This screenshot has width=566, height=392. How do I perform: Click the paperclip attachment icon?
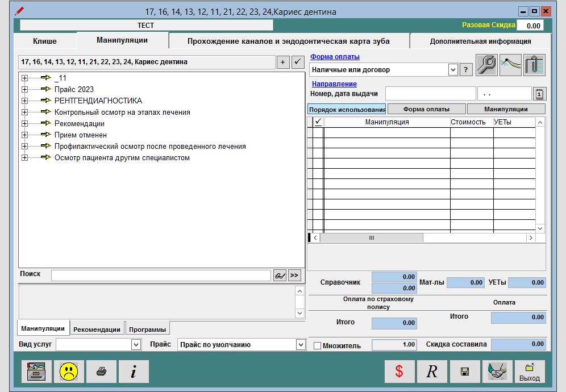click(534, 65)
